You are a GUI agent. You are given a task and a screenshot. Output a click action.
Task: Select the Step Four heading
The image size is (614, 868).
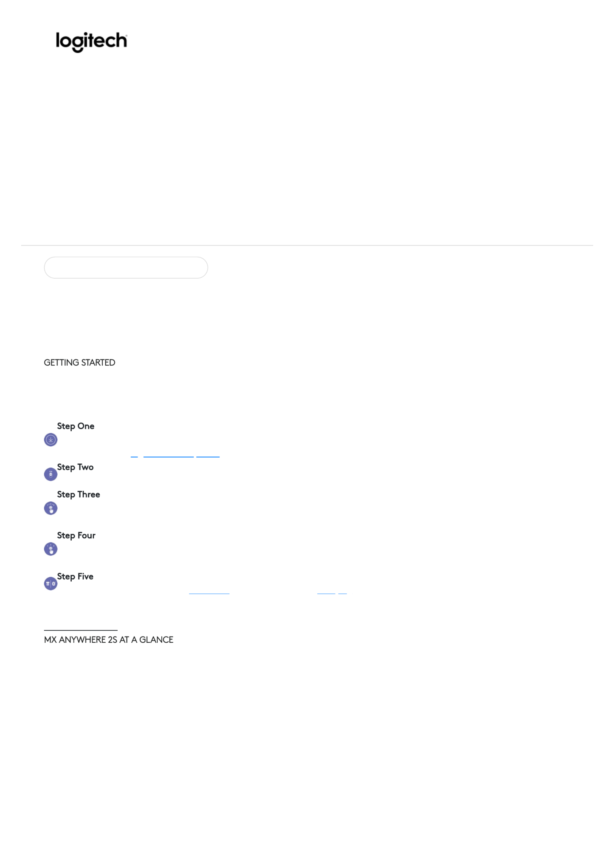click(76, 535)
